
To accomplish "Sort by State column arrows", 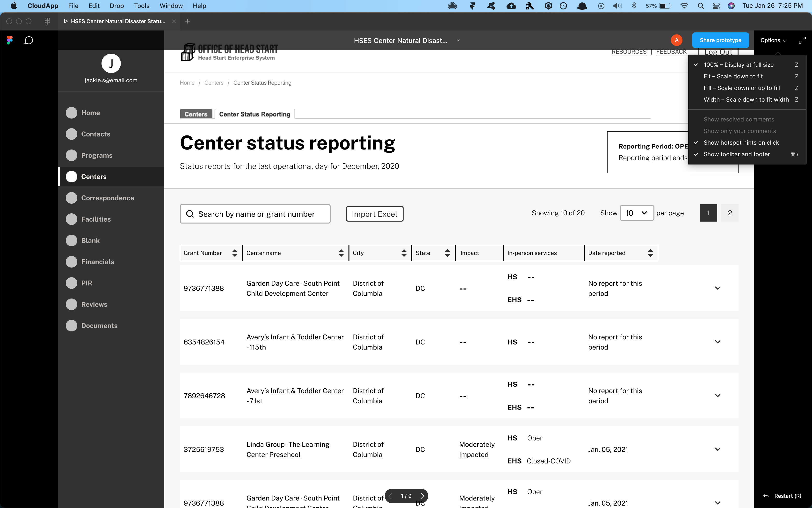I will tap(447, 253).
